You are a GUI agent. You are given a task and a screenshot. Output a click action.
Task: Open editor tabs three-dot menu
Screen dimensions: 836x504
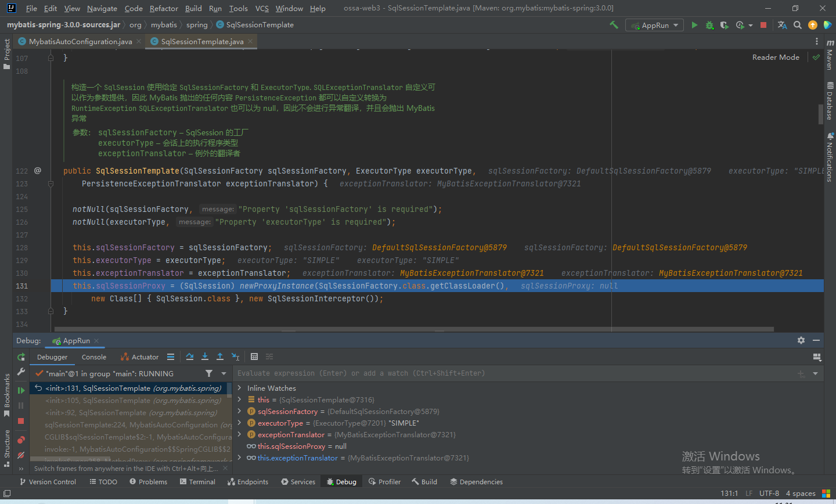tap(817, 42)
